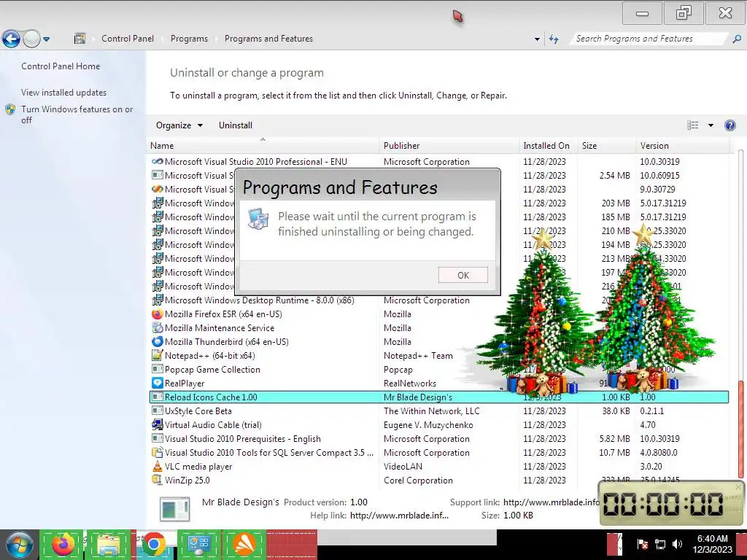Select Microsoft Windows Desktop Runtime - 8.0.0 (x86)
This screenshot has width=747, height=560.
tap(260, 300)
